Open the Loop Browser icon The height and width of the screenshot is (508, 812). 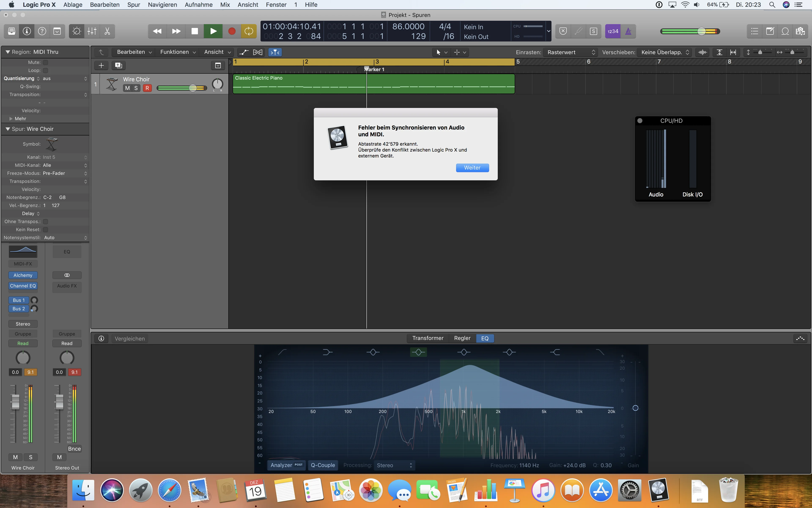(785, 31)
